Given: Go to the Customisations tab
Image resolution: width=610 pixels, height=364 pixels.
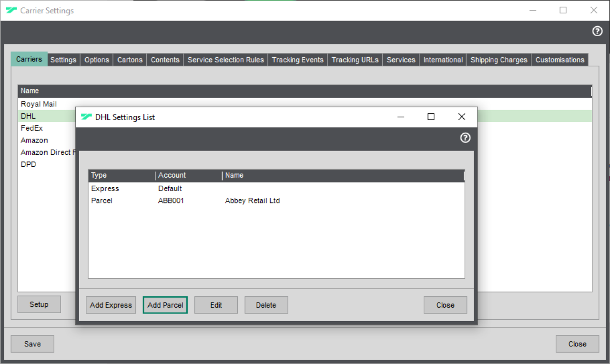Looking at the screenshot, I should click(x=560, y=60).
